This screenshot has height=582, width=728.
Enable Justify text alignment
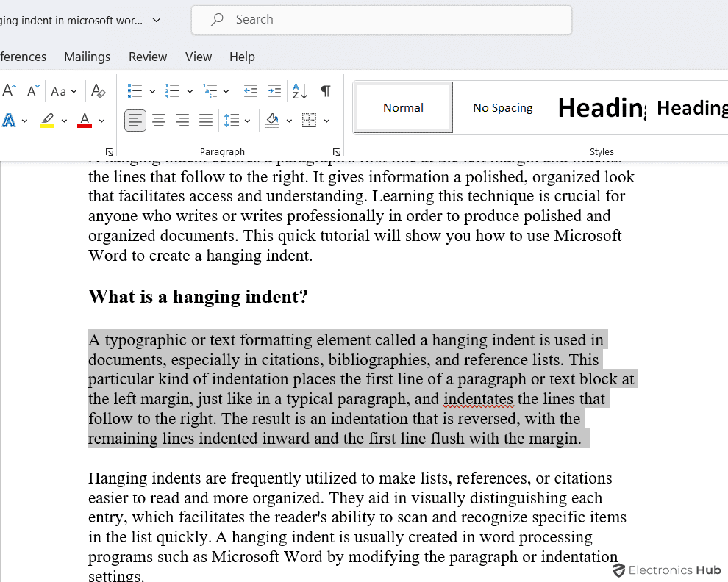(205, 120)
